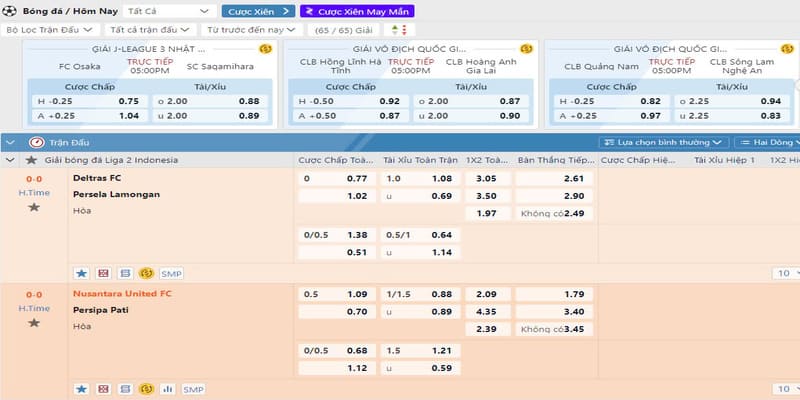The image size is (800, 400).
Task: Select Hồng Lĩnh Hà Tĩnh H -0.50 odds 0.92
Action: pyautogui.click(x=351, y=101)
